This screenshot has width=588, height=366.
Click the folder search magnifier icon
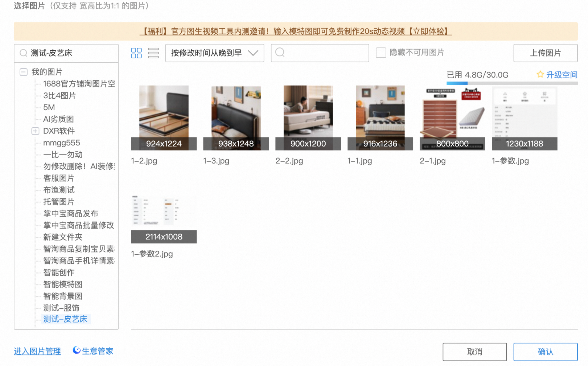click(x=23, y=53)
